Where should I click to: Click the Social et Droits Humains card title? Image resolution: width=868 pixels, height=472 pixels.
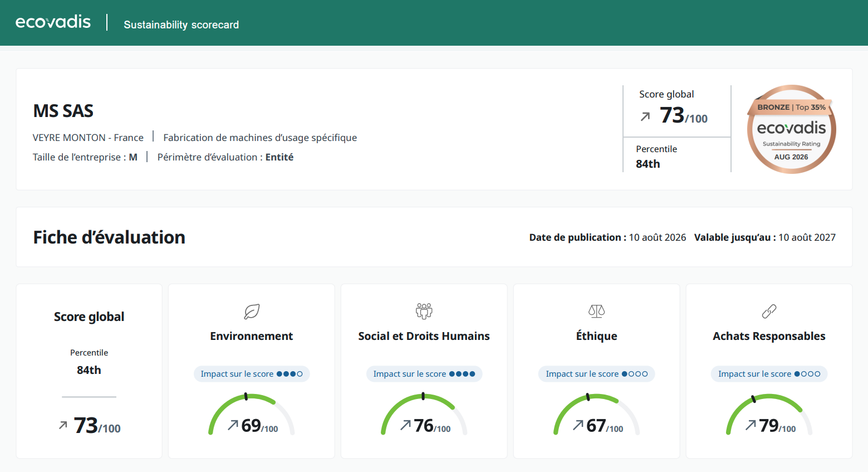pos(424,336)
